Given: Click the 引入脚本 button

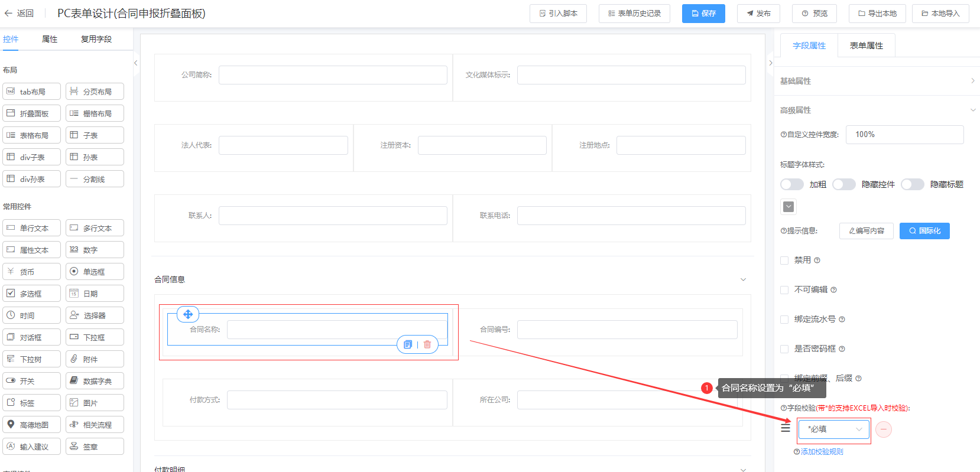Looking at the screenshot, I should [x=558, y=14].
